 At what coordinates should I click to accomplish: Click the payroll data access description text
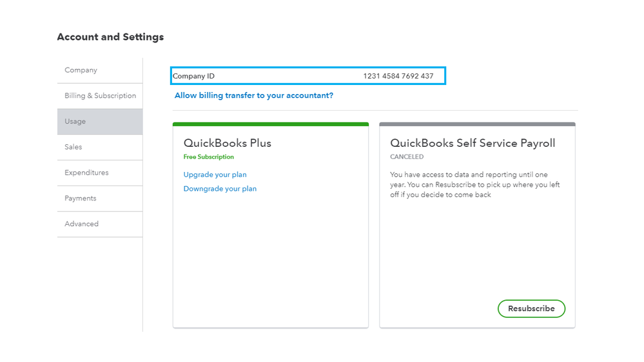tap(474, 184)
